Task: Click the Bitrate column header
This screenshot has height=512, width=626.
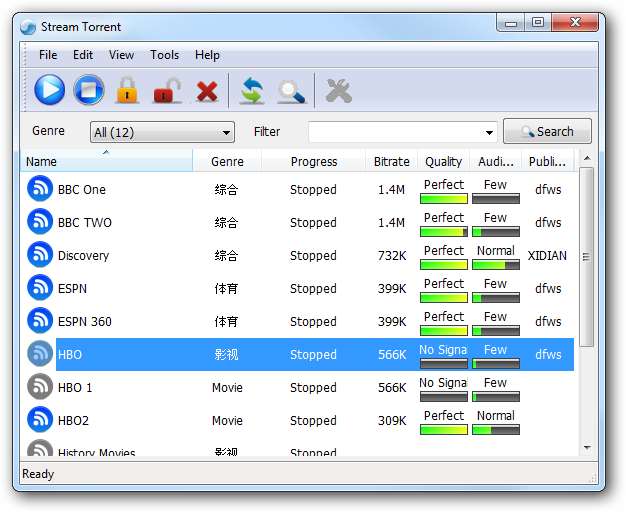Action: click(x=391, y=161)
